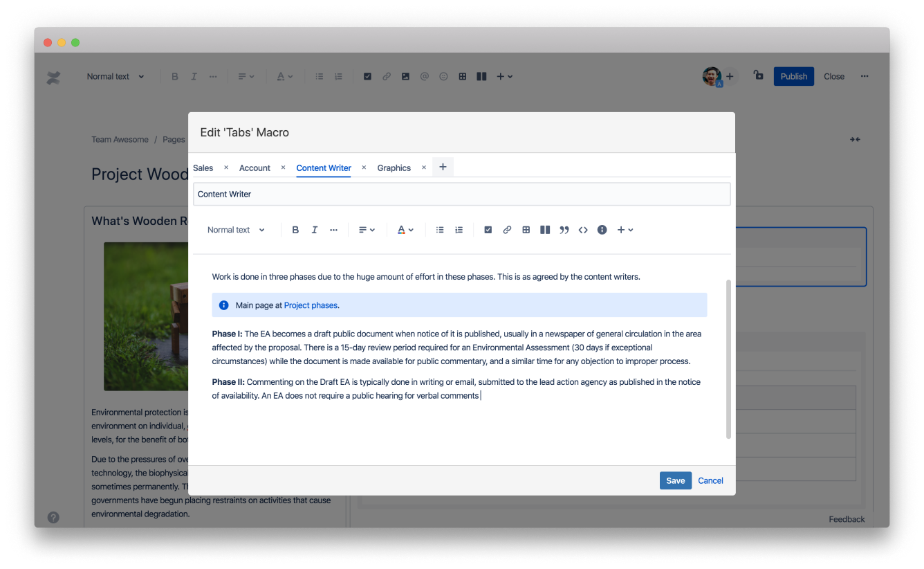Open the text color picker
This screenshot has height=569, width=924.
click(x=405, y=229)
